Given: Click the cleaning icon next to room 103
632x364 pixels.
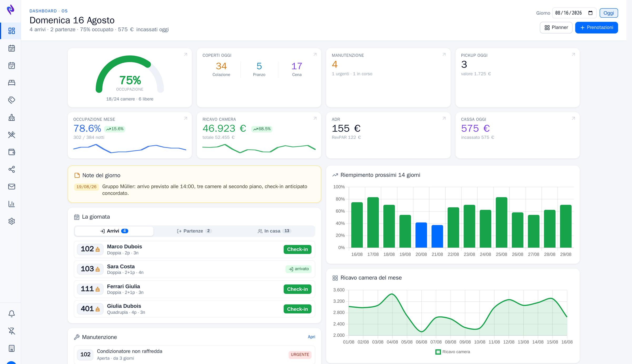Looking at the screenshot, I should click(98, 269).
